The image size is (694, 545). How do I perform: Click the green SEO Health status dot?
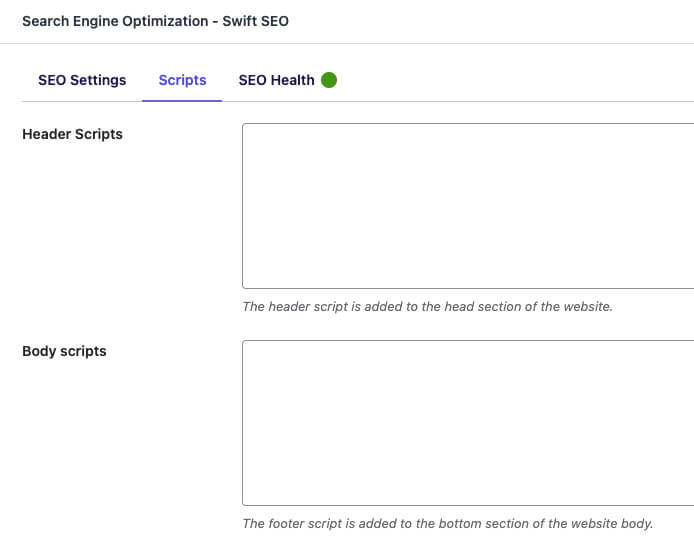329,80
